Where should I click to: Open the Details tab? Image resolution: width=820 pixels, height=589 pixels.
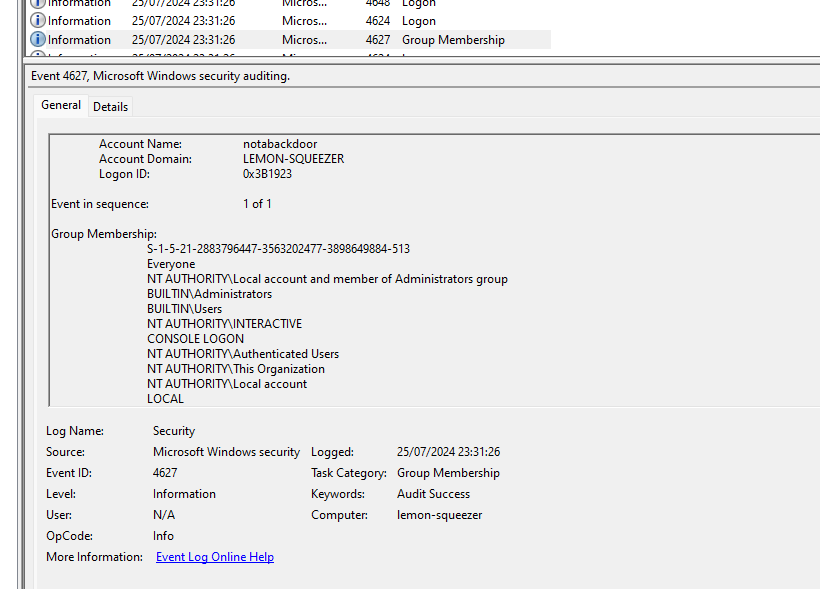(x=110, y=107)
